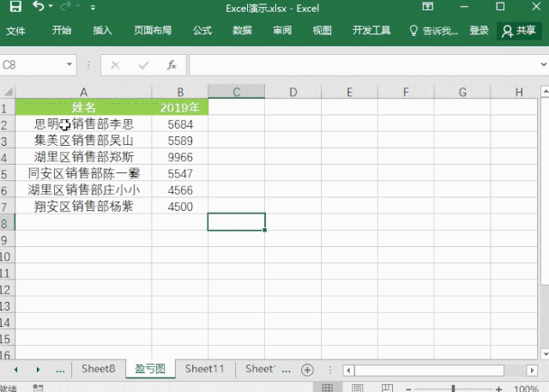Click the vertical scrollbar down arrow
Viewport: 549px width, 392px height.
(x=546, y=354)
